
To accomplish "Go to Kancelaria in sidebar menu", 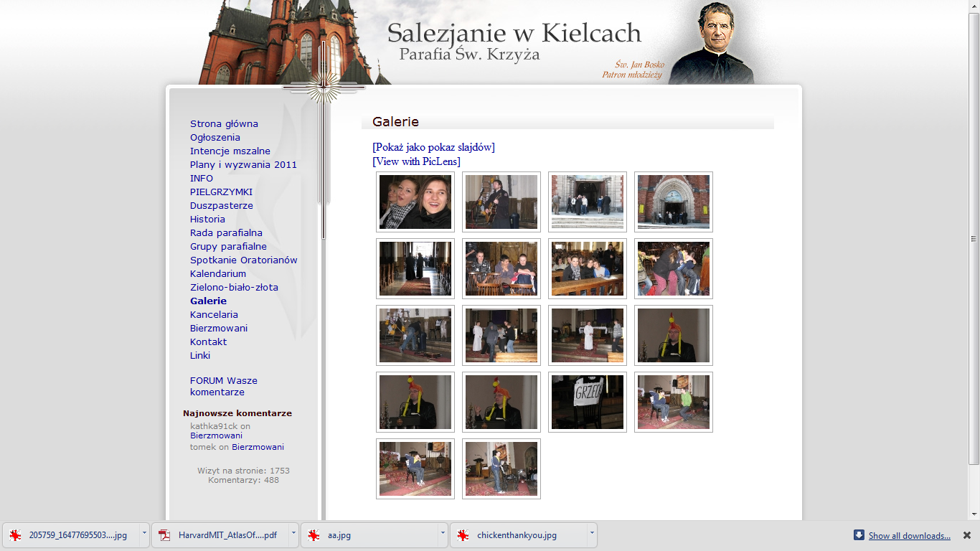I will point(214,315).
